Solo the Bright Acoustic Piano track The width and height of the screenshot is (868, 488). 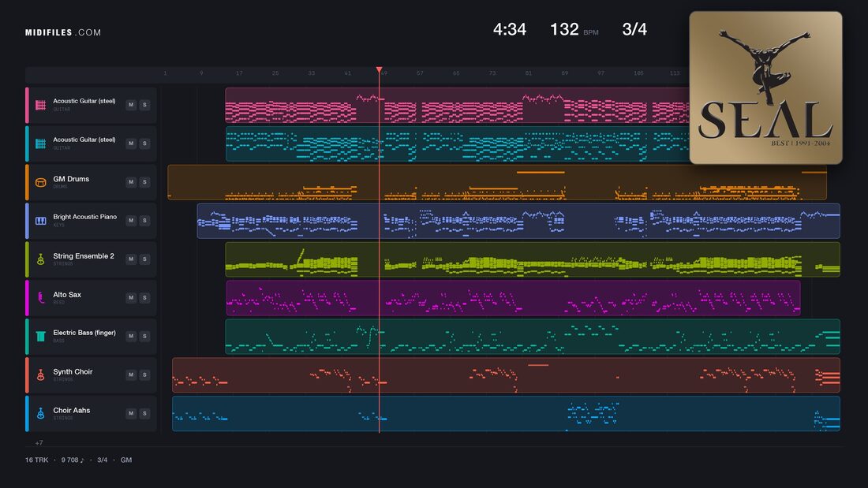144,220
